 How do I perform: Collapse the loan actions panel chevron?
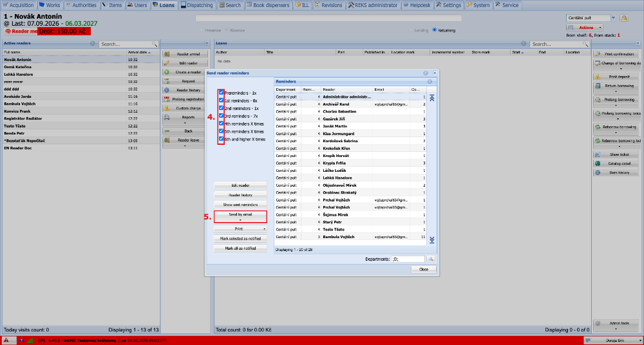coord(638,43)
